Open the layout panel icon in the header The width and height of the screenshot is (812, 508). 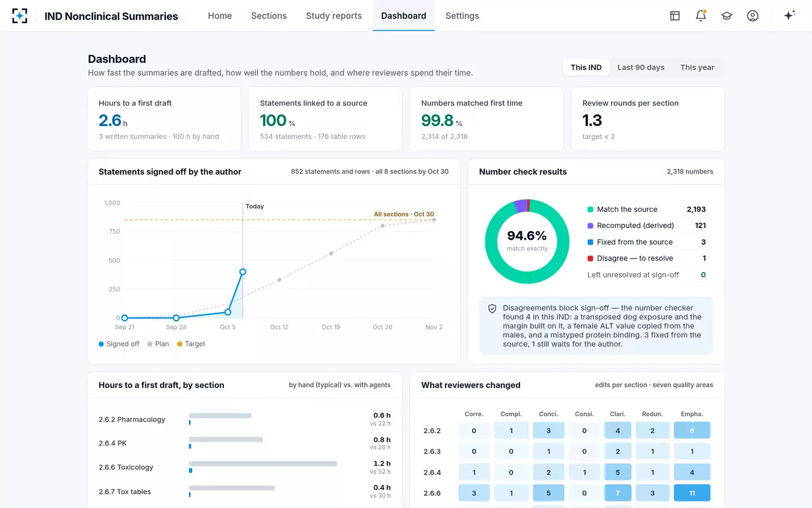675,16
